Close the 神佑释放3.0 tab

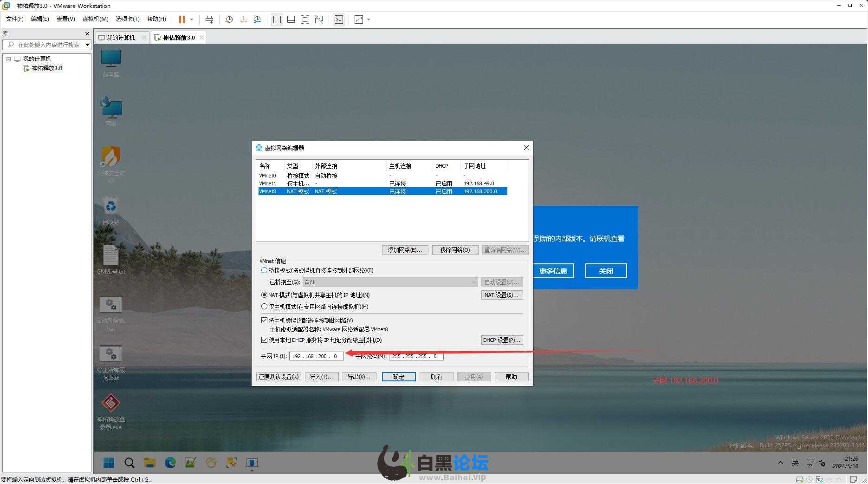point(201,38)
